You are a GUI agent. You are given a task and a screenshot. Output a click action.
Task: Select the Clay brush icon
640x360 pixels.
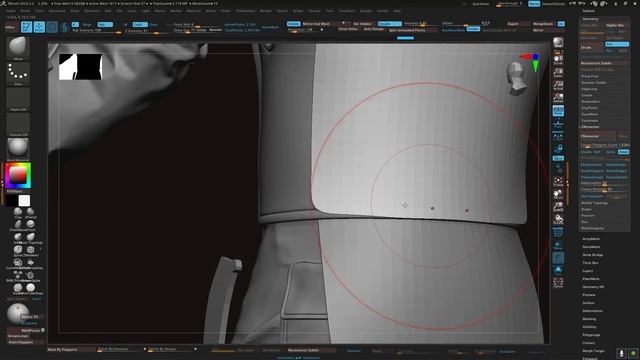tap(18, 212)
